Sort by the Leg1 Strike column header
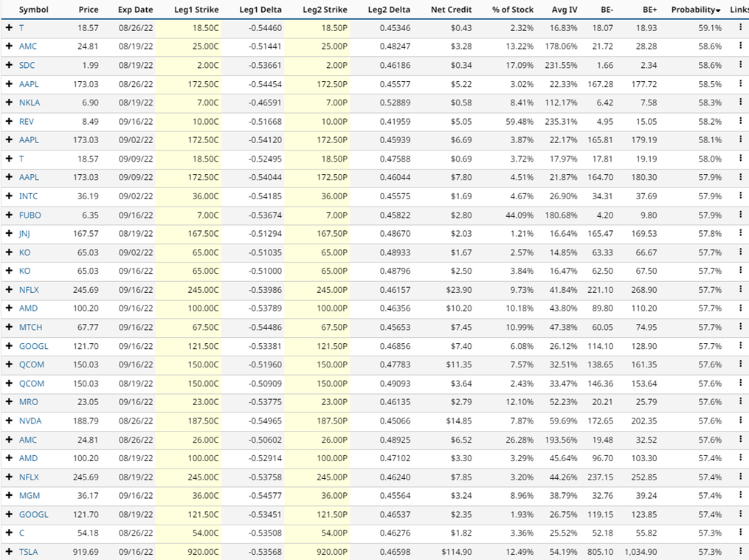This screenshot has width=749, height=560. tap(196, 10)
